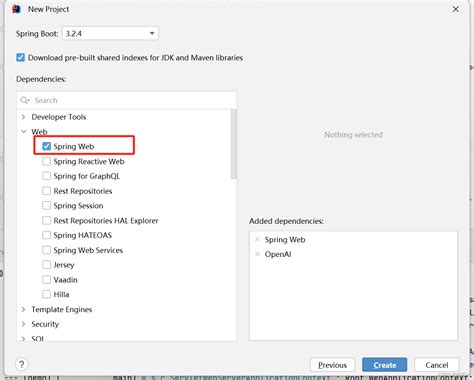Viewport: 474px width, 380px height.
Task: Click the Hilla label
Action: [x=61, y=294]
